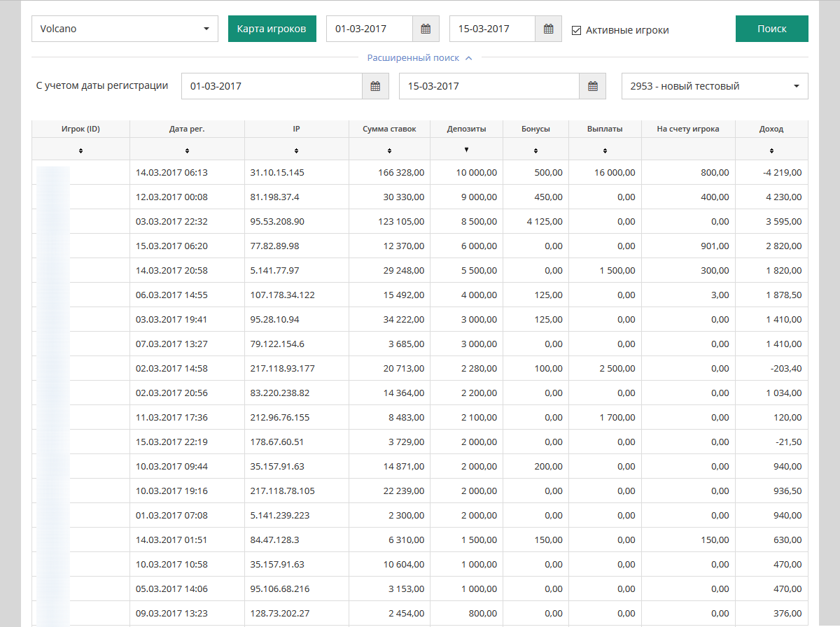This screenshot has width=840, height=627.
Task: Open calendar for top end date 15-03-2017
Action: [x=548, y=29]
